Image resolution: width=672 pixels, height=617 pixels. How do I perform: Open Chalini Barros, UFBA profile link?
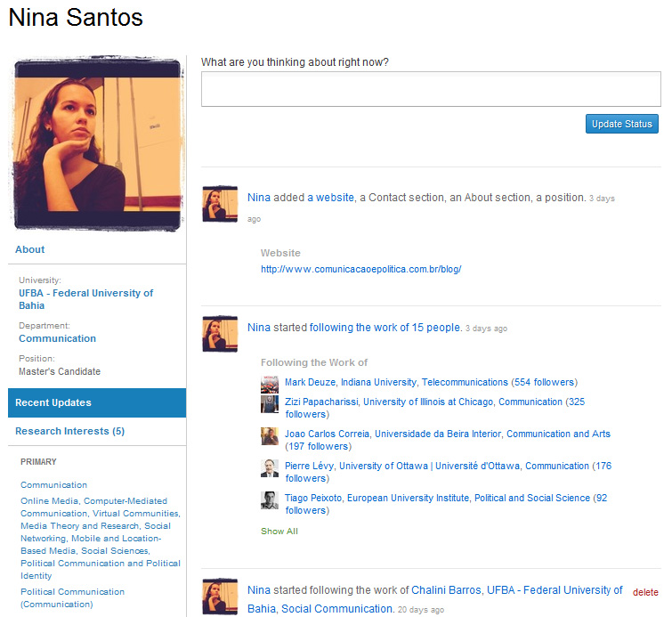coord(435,599)
